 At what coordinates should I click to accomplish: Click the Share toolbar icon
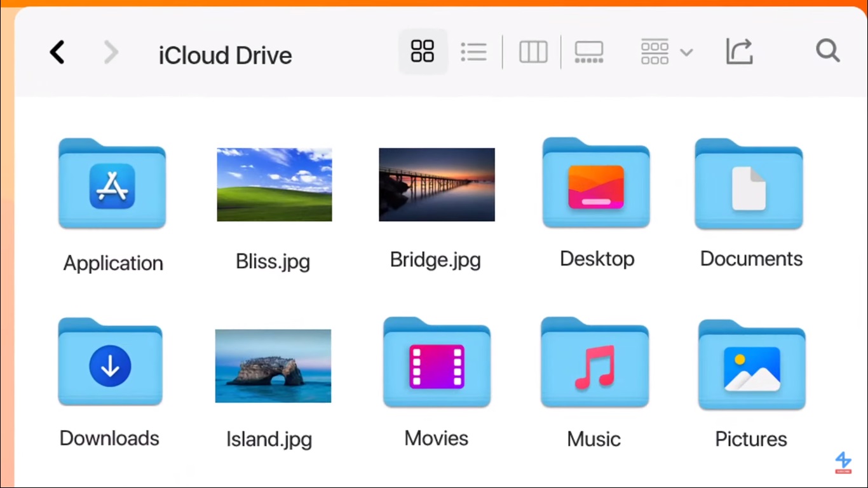point(740,51)
